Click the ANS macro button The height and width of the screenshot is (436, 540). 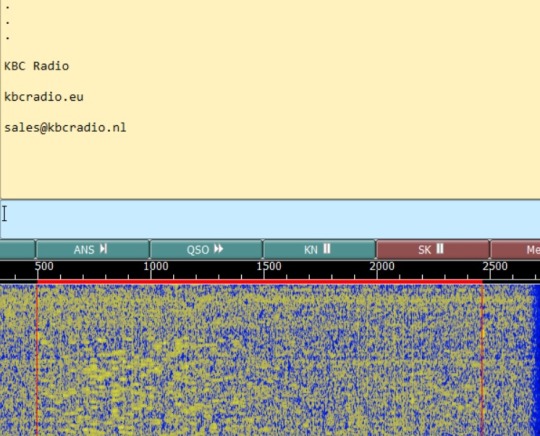coord(92,249)
